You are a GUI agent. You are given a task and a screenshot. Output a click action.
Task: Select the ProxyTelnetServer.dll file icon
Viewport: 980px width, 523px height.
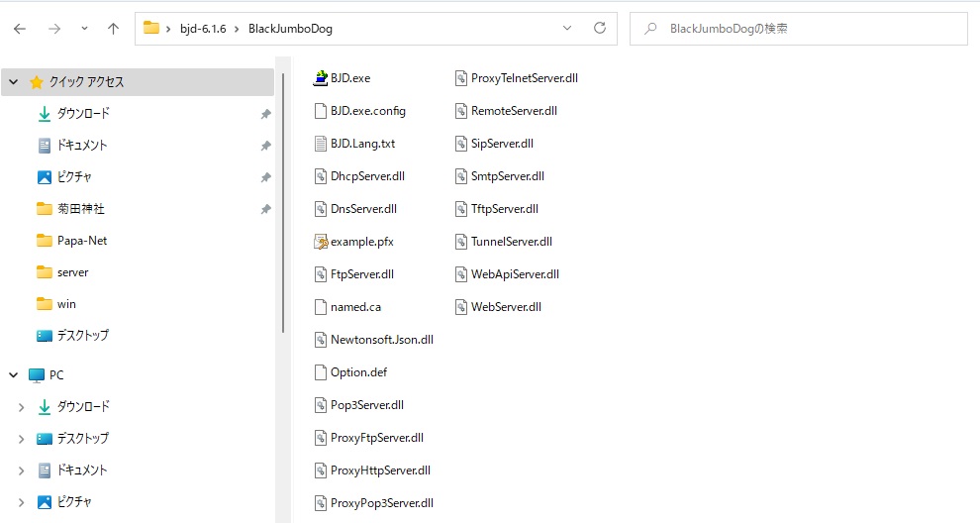460,78
